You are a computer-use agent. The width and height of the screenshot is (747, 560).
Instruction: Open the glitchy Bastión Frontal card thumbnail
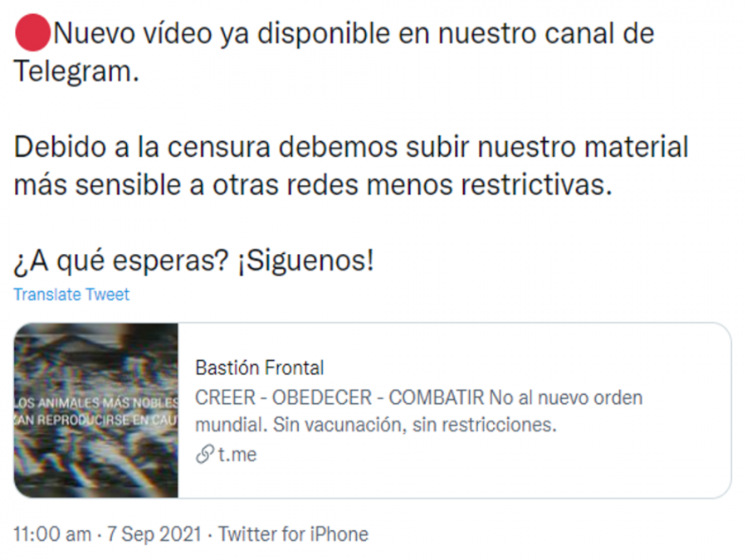[x=96, y=411]
